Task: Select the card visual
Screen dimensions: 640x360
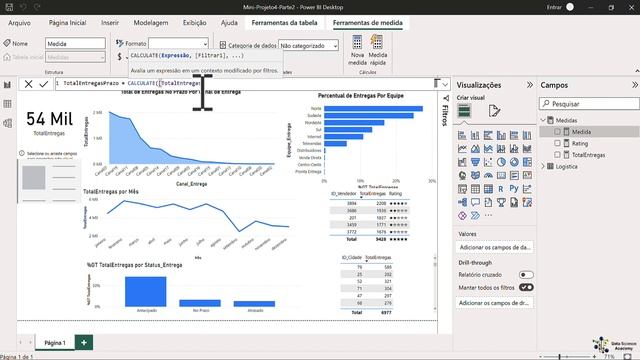Action: (x=501, y=176)
